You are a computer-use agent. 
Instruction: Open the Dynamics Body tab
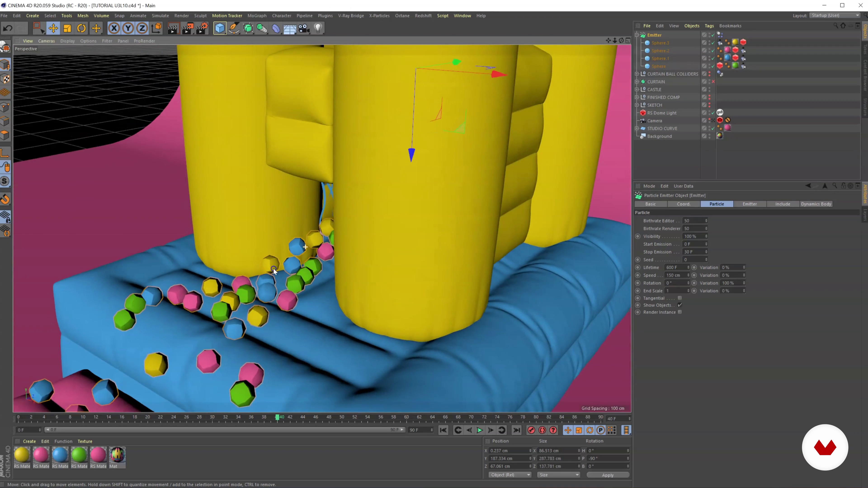point(816,204)
